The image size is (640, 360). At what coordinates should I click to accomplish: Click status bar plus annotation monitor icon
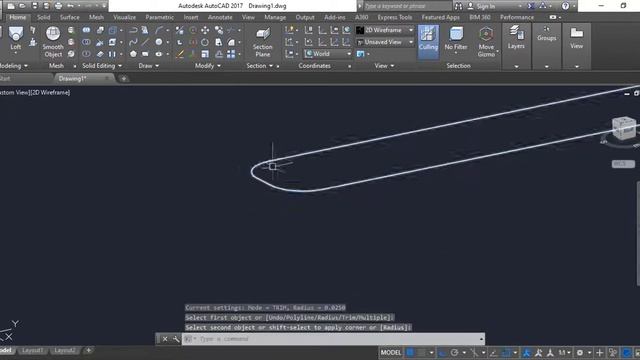(x=600, y=353)
